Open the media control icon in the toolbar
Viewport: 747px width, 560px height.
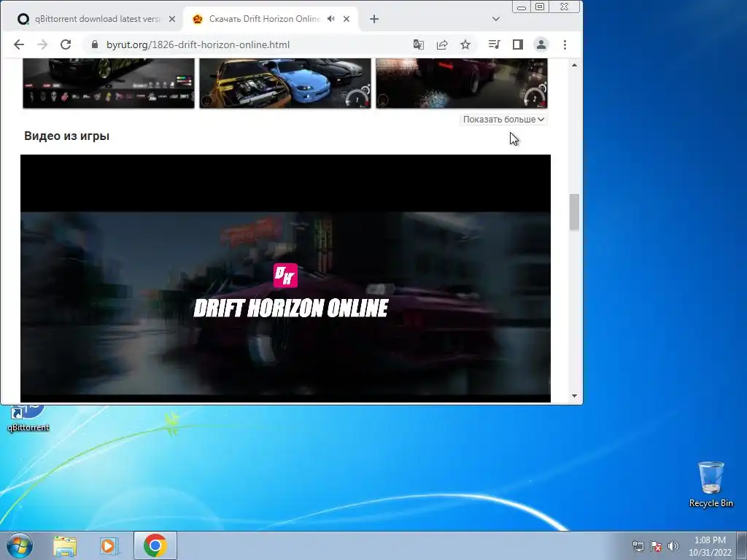494,44
